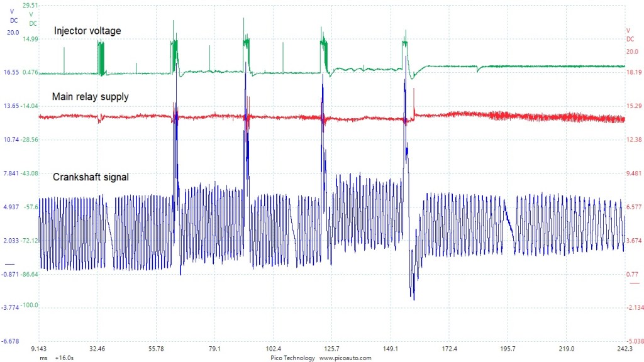Screen dimensions: 644x362
Task: Click the green V DC axis header
Action: [32, 19]
